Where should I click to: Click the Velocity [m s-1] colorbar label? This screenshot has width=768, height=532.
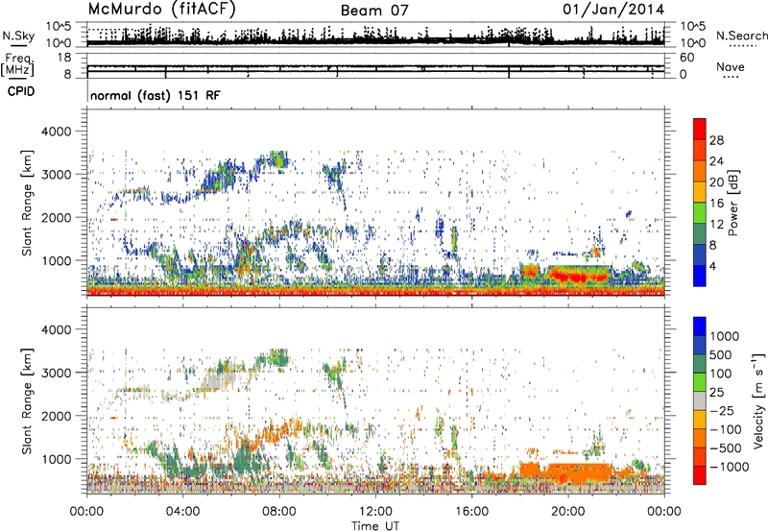coord(758,400)
